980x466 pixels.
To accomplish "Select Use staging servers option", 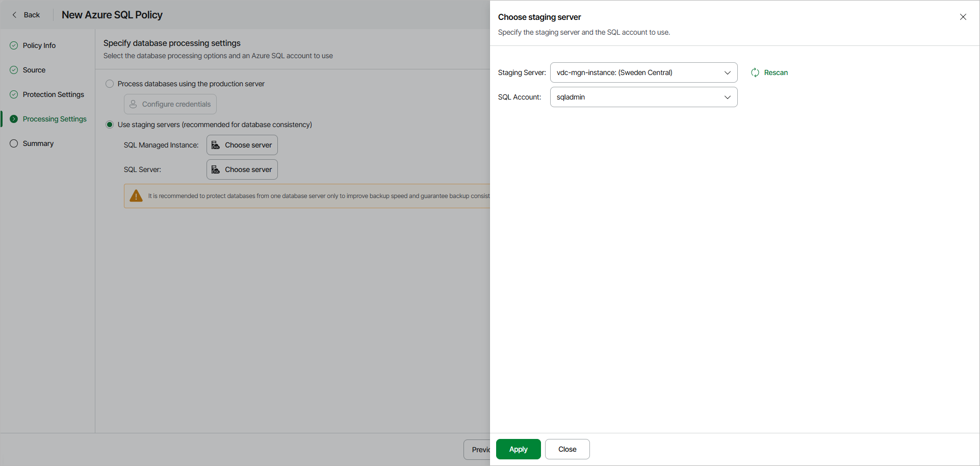I will pos(110,124).
